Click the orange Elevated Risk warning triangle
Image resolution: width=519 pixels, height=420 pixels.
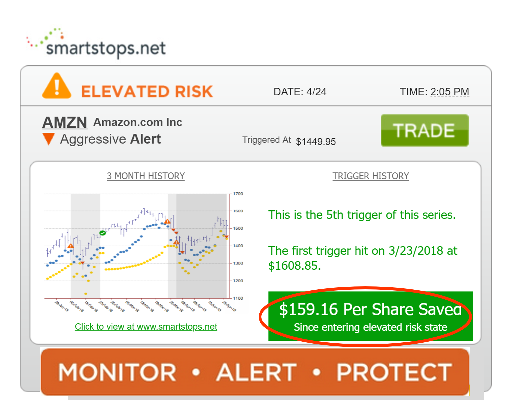[57, 86]
